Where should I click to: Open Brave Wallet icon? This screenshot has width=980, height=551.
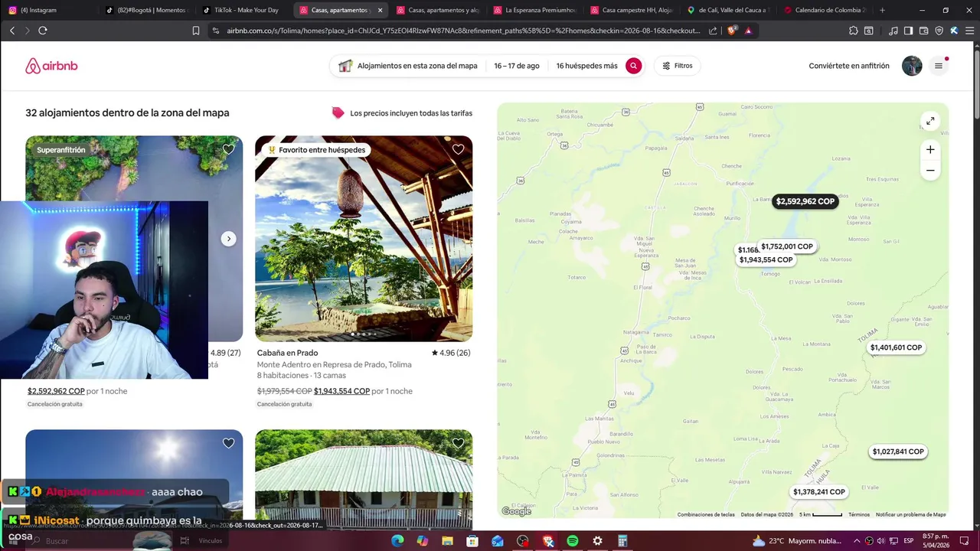coord(924,31)
